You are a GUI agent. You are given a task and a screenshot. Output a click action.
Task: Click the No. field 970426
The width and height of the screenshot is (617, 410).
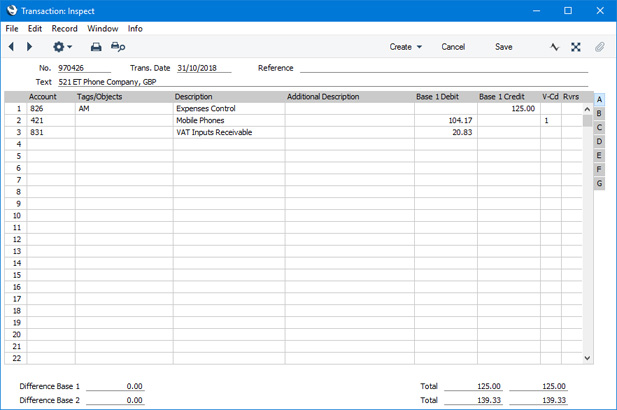(x=84, y=68)
